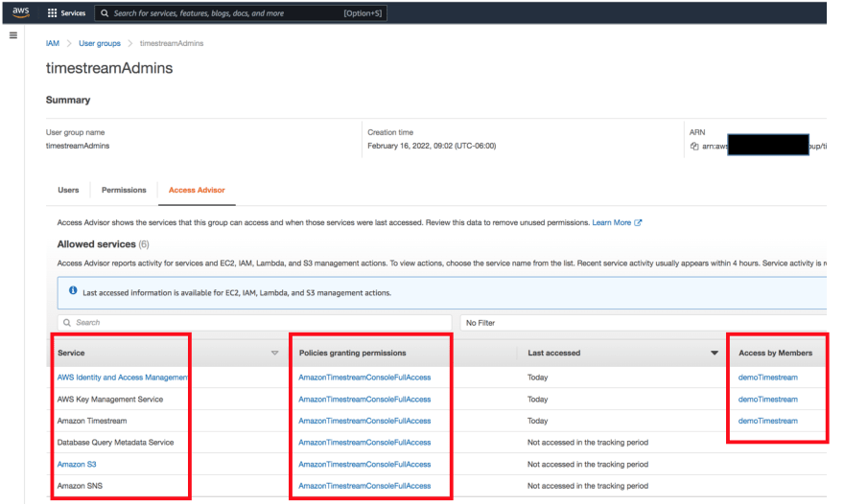Click the creation time February 16, 2022 value
Image resolution: width=844 pixels, height=504 pixels.
[432, 146]
